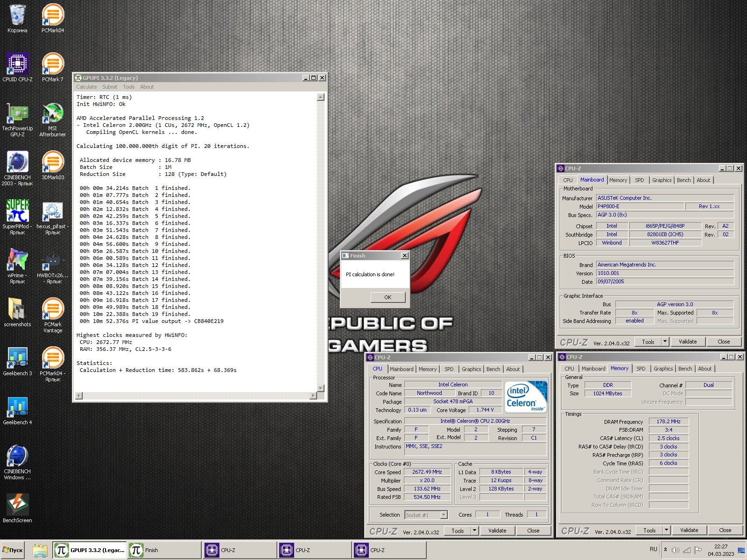Launch the PCMark Vantage desktop icon
This screenshot has width=747, height=560.
pyautogui.click(x=53, y=315)
